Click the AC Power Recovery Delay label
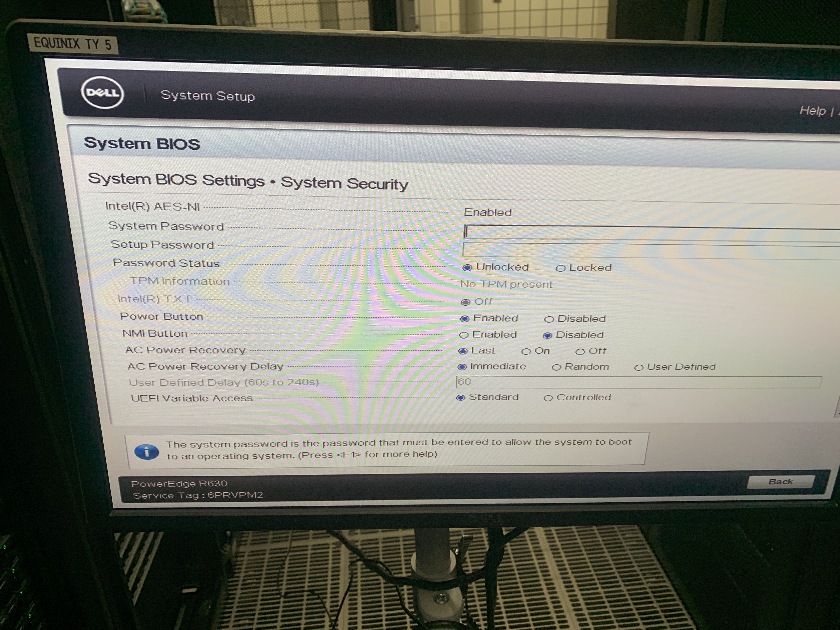This screenshot has width=840, height=630. [205, 366]
